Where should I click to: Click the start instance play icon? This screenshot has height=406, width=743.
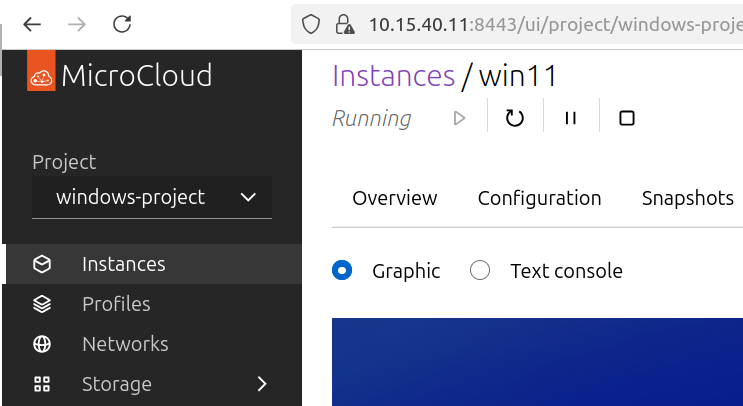point(459,118)
